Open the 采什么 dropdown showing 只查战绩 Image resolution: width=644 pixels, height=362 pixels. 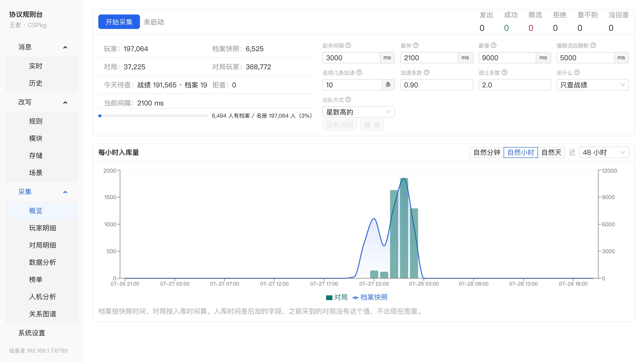(593, 85)
